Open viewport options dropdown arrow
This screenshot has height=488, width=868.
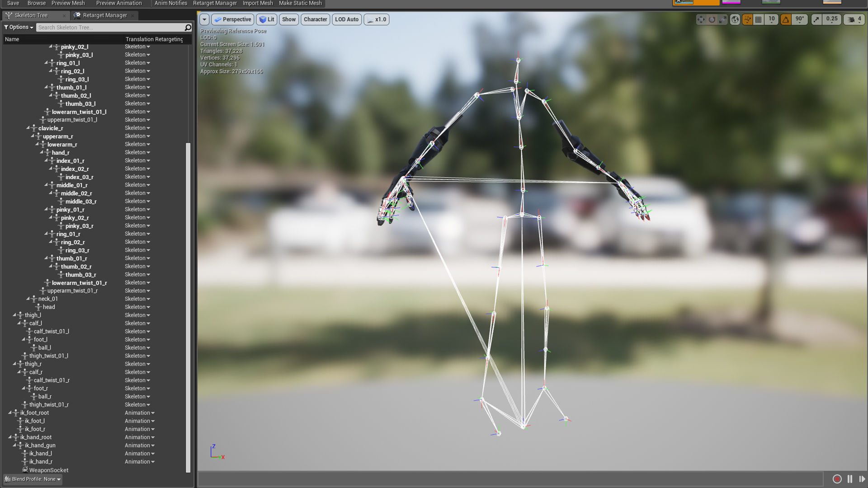coord(204,19)
